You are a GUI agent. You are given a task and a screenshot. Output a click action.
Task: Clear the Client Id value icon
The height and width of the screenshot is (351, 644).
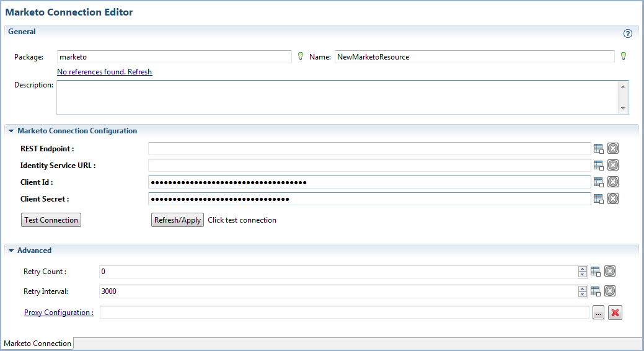click(613, 182)
